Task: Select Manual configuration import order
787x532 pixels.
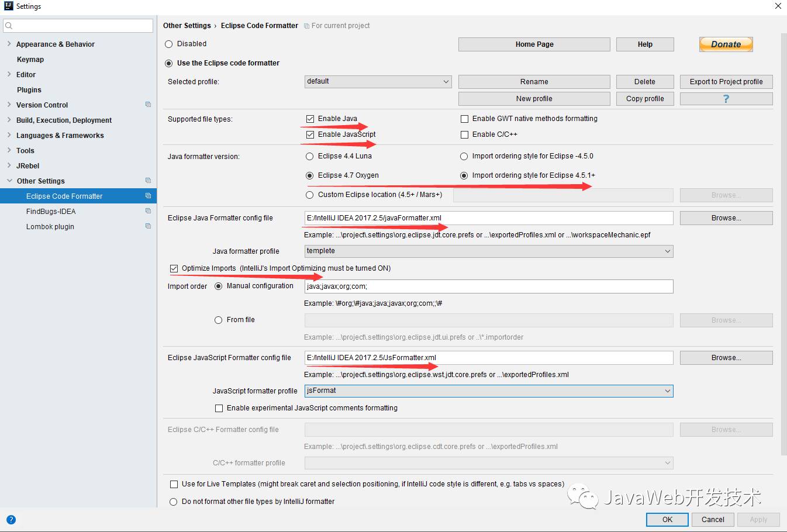Action: tap(219, 286)
